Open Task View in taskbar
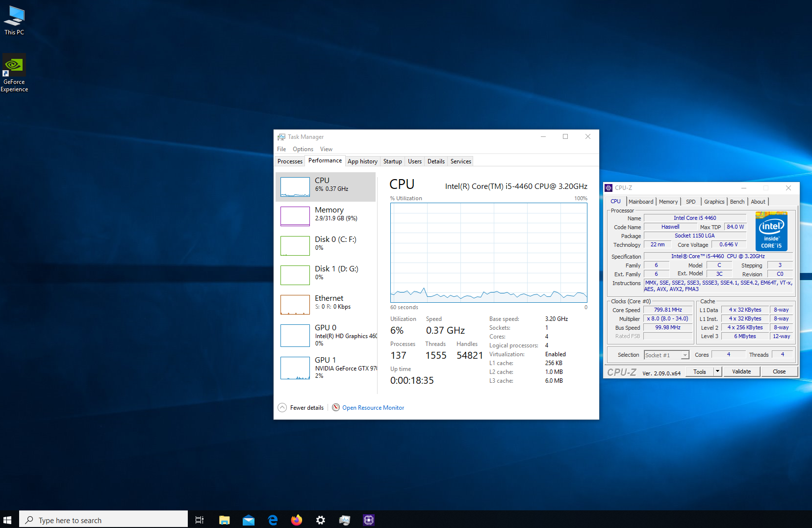Image resolution: width=812 pixels, height=528 pixels. (199, 520)
